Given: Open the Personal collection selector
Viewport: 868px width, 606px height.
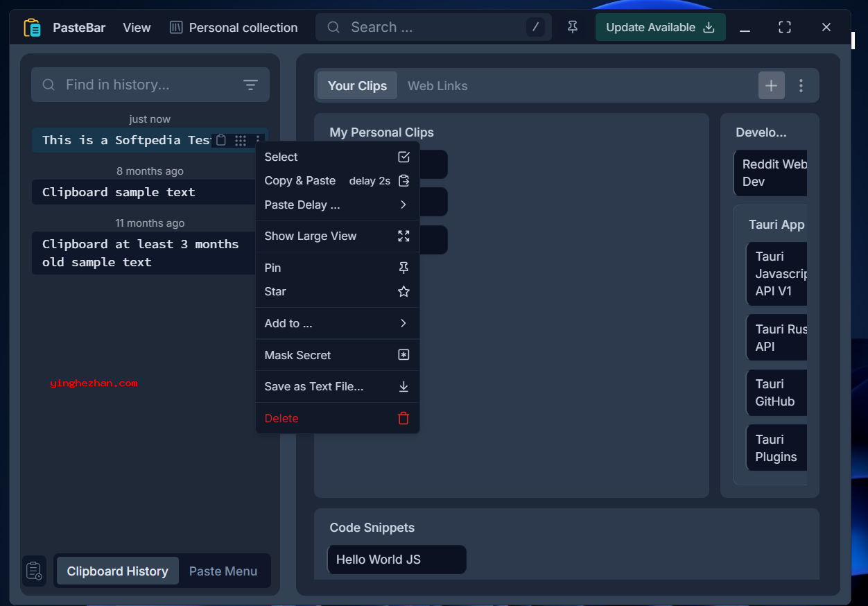Looking at the screenshot, I should (234, 28).
